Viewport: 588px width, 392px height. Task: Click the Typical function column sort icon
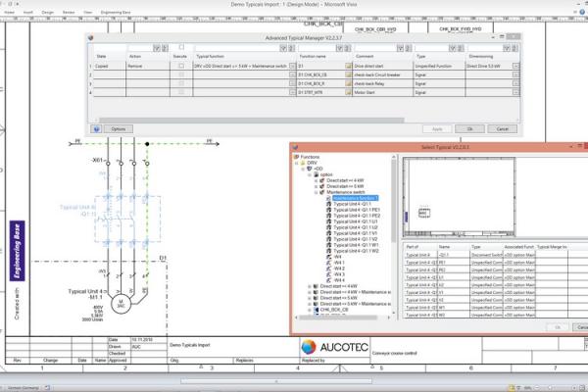(x=291, y=48)
